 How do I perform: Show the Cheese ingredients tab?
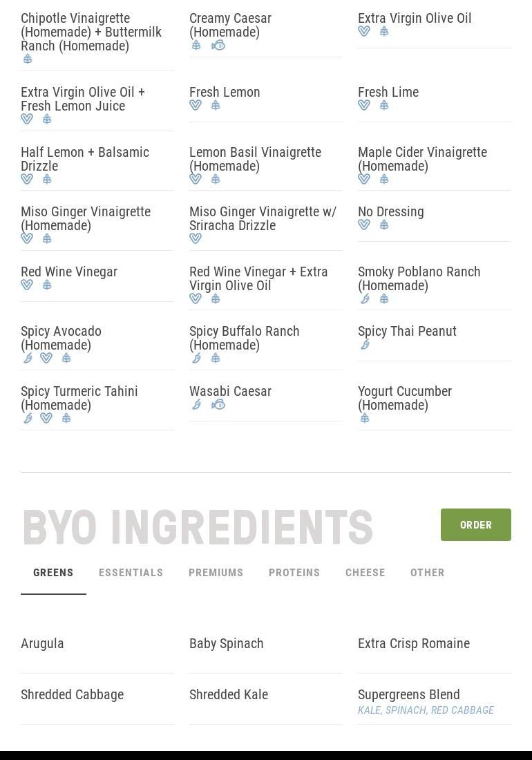365,573
